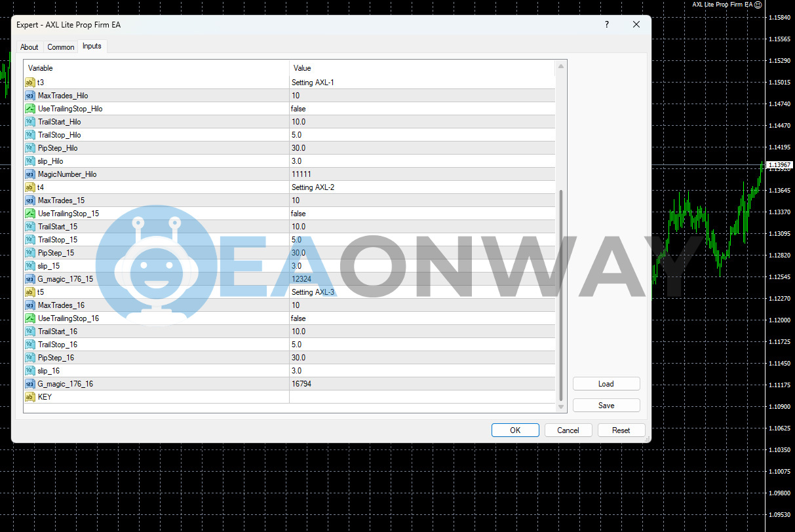
Task: Select the false value of UseTrailingStop_15
Action: point(298,214)
